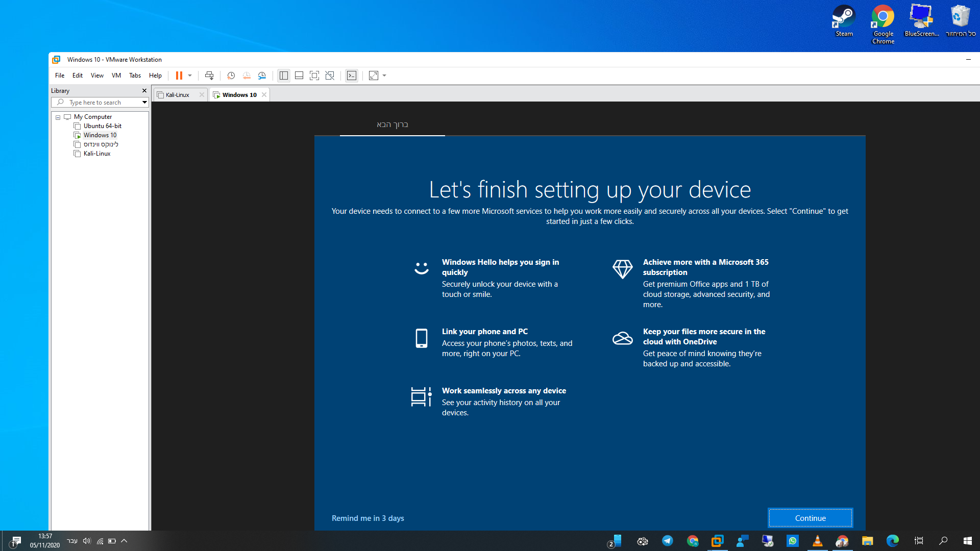Click the library search field

click(99, 103)
